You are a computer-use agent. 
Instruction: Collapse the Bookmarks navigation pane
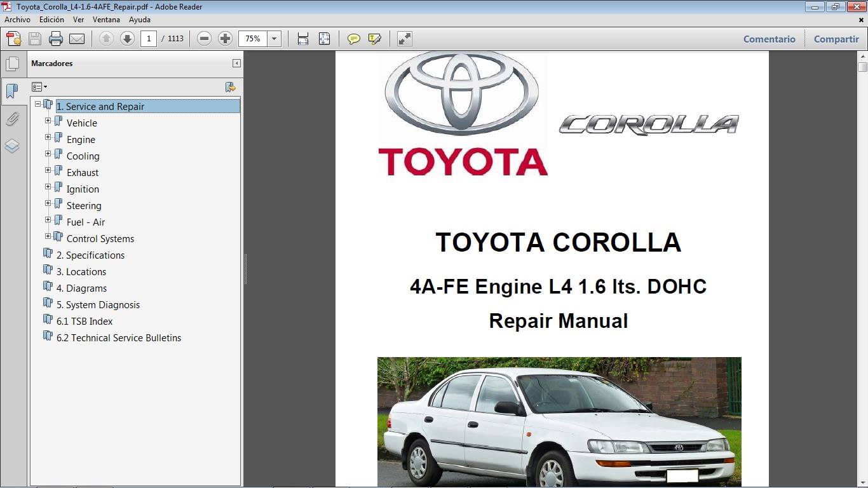236,64
